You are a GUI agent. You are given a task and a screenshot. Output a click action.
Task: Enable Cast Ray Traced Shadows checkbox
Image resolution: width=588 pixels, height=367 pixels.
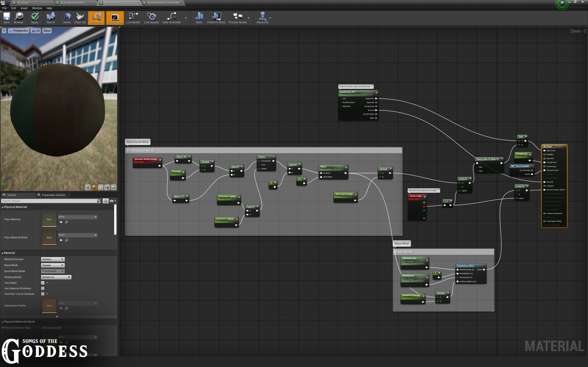coord(43,294)
